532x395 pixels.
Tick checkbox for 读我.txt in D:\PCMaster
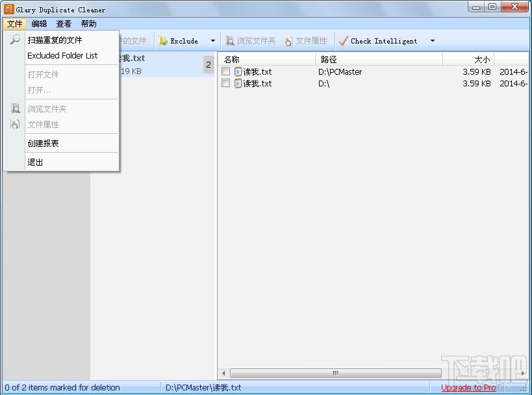coord(225,71)
